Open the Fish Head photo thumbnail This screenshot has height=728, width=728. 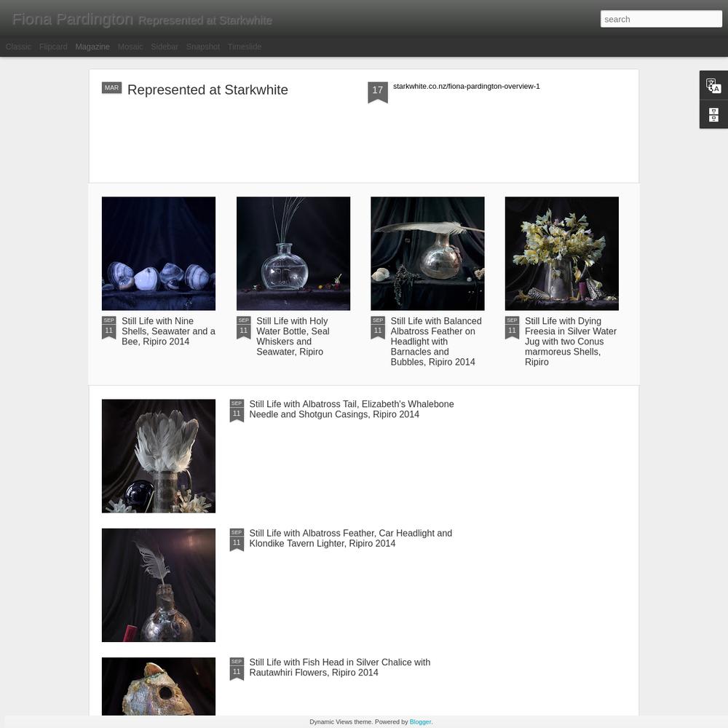tap(158, 687)
